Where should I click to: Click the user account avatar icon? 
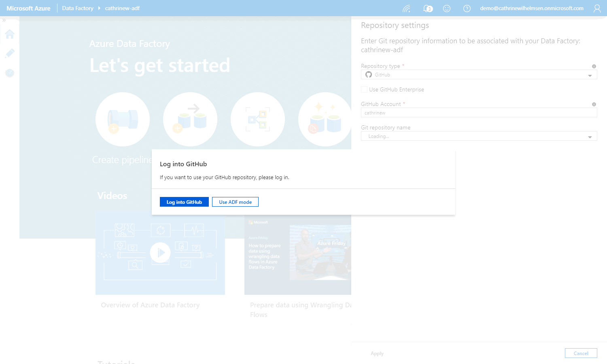click(x=597, y=8)
